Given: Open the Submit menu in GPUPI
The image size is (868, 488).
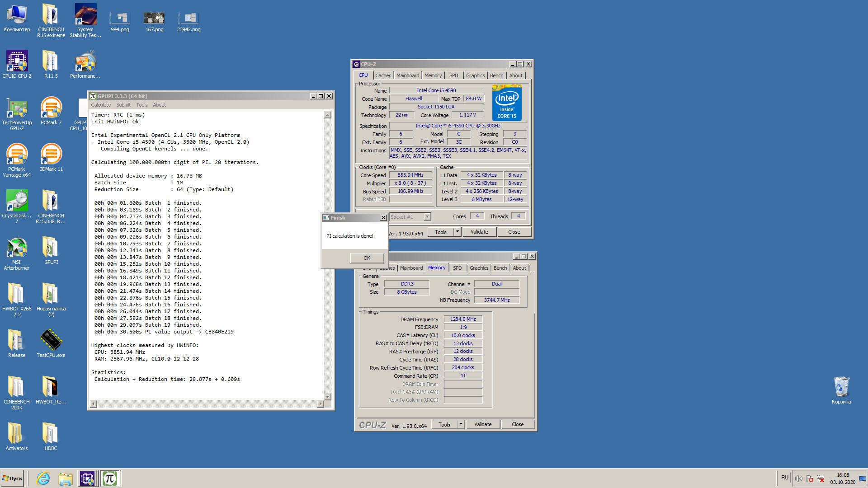Looking at the screenshot, I should (123, 105).
